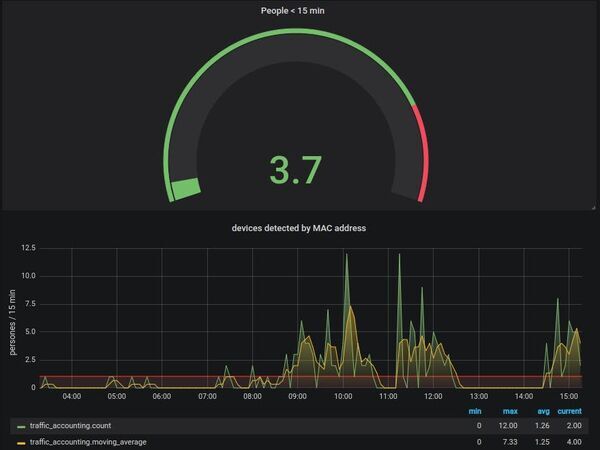Sort legend by the min column

pyautogui.click(x=475, y=411)
